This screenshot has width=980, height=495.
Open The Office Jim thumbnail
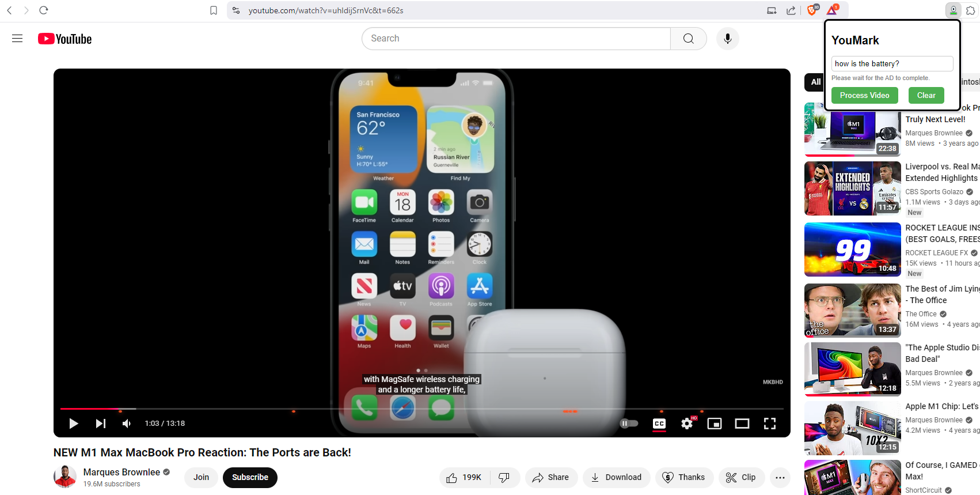coord(852,311)
